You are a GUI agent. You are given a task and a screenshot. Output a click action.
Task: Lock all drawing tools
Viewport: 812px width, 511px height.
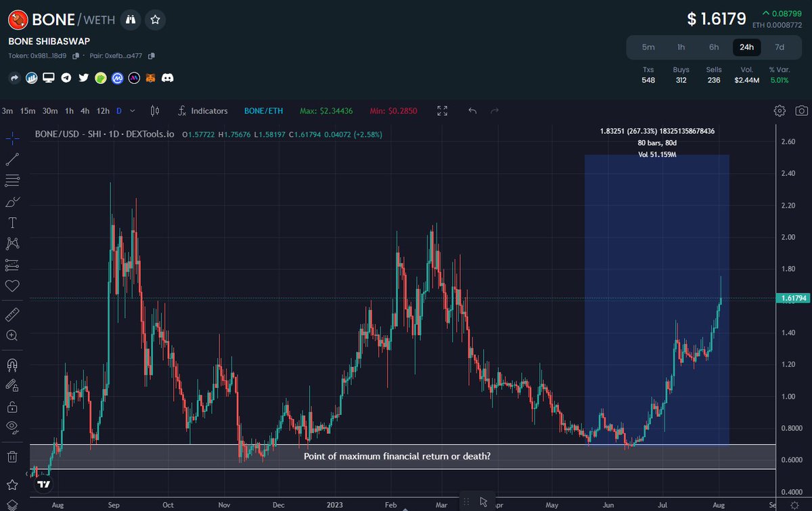[12, 407]
